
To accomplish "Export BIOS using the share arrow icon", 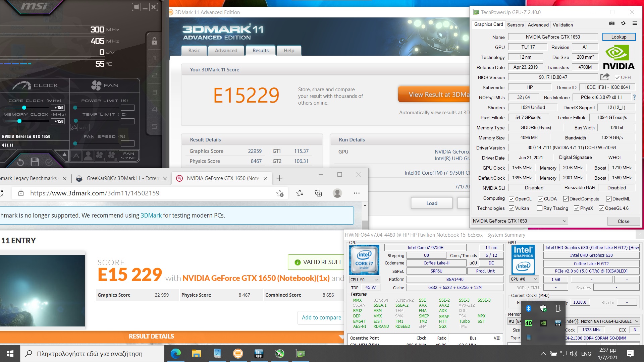I will [x=605, y=77].
